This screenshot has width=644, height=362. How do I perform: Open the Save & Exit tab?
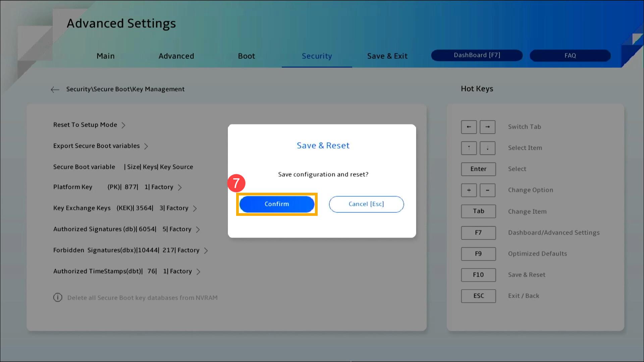pyautogui.click(x=387, y=56)
